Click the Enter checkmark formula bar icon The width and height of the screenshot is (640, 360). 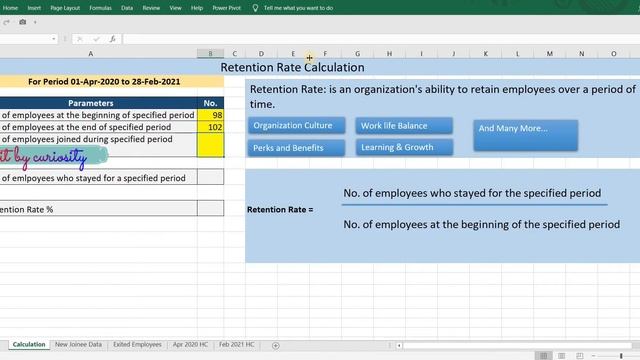click(x=96, y=39)
